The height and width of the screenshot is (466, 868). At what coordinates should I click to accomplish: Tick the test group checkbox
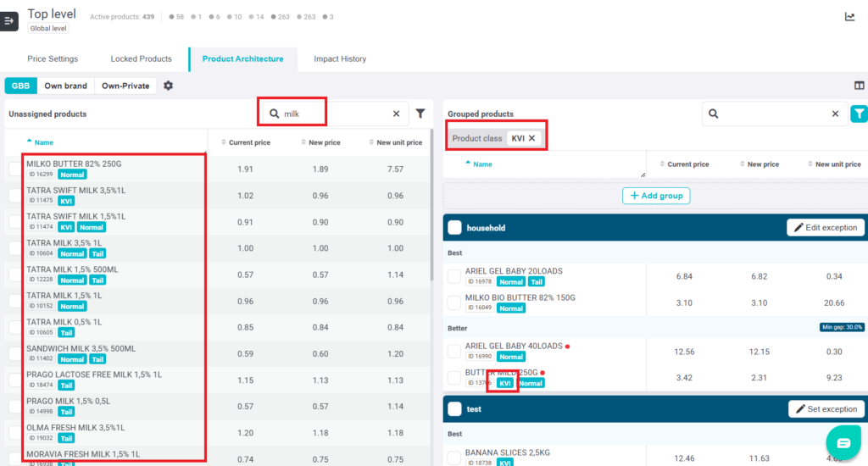tap(454, 409)
